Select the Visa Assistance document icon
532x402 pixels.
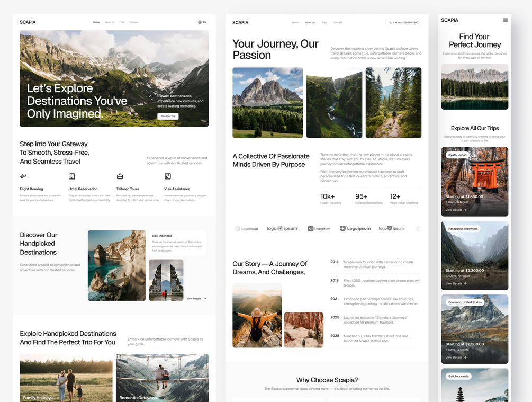[168, 176]
